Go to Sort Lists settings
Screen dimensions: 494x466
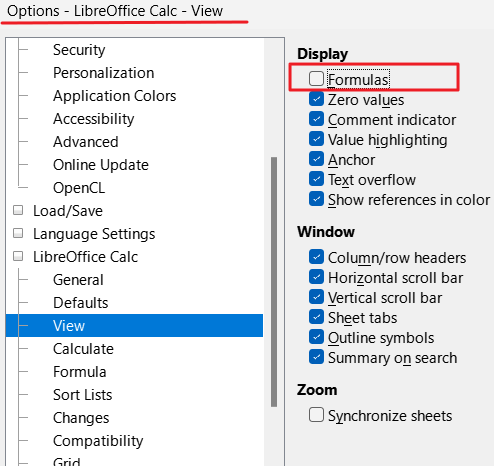click(83, 395)
